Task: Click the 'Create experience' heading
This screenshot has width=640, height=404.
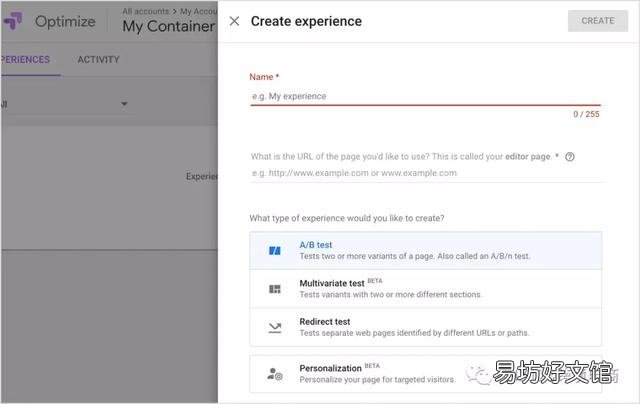Action: point(306,21)
